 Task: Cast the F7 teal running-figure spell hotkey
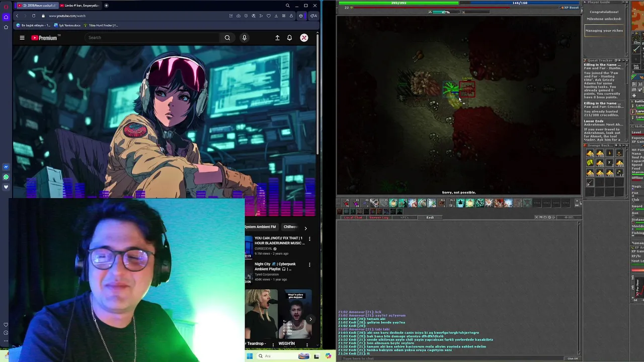point(403,203)
